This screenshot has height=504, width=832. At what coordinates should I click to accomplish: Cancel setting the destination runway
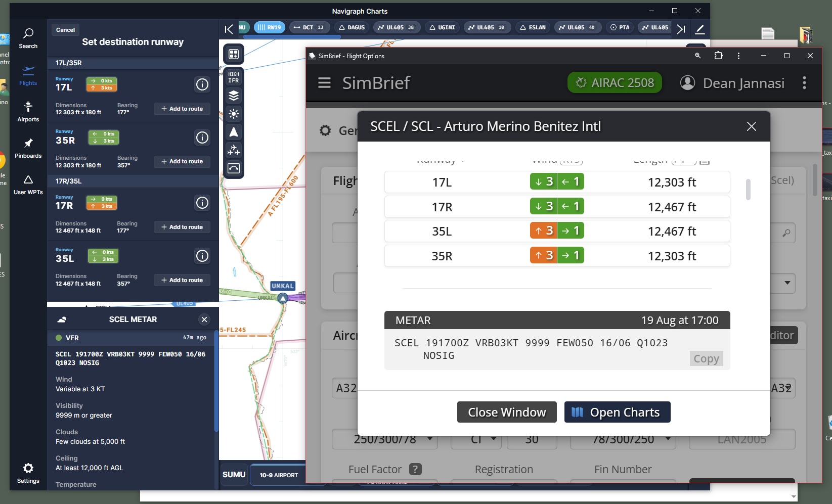click(x=65, y=30)
